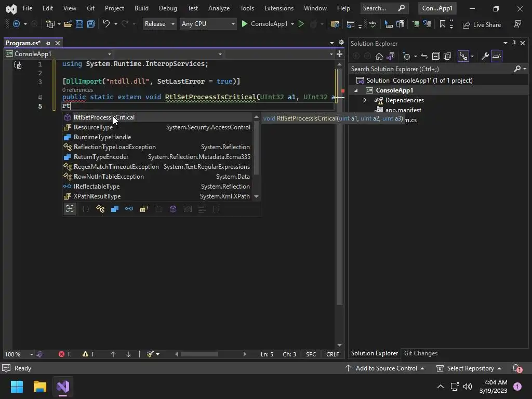Click the Show All Files icon in Solution Explorer
This screenshot has height=399, width=532.
click(x=447, y=56)
